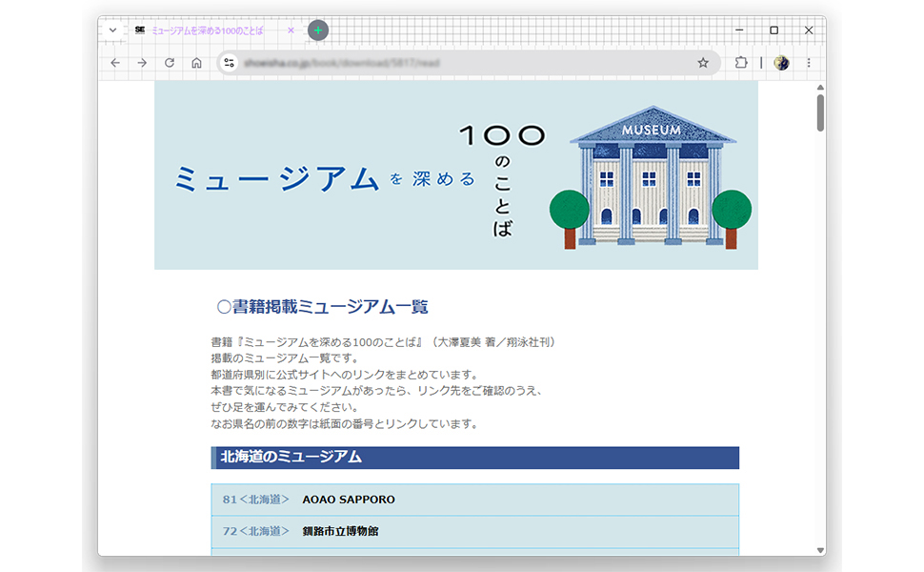Click the line 掲載のミュージアム一覧です。
Image resolution: width=924 pixels, height=572 pixels.
pos(285,358)
